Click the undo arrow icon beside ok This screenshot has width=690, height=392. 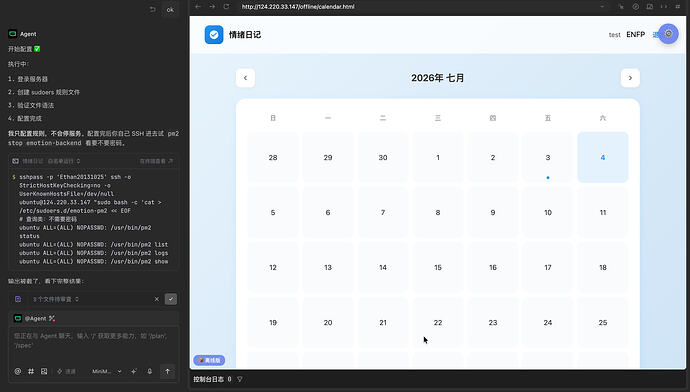click(x=153, y=9)
